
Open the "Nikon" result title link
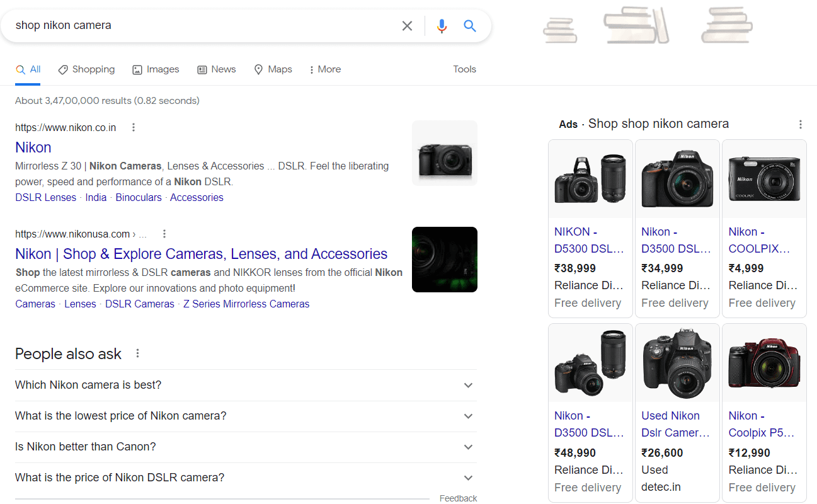tap(33, 147)
